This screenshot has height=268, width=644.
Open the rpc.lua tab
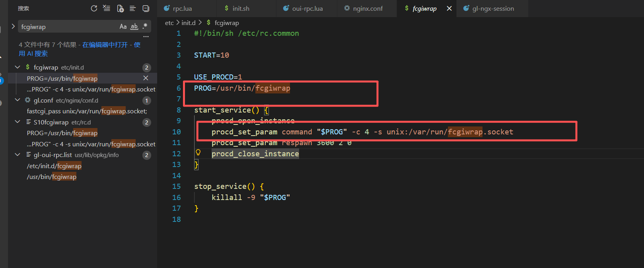(x=182, y=8)
